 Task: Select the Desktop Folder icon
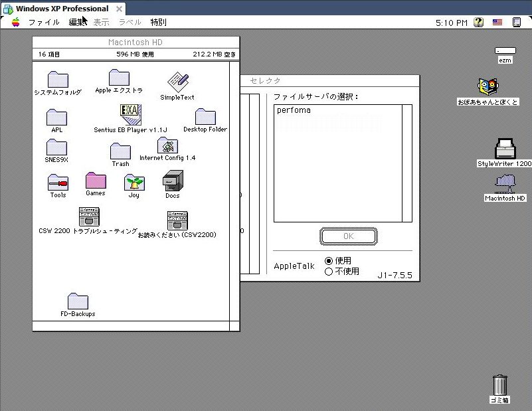pyautogui.click(x=205, y=117)
